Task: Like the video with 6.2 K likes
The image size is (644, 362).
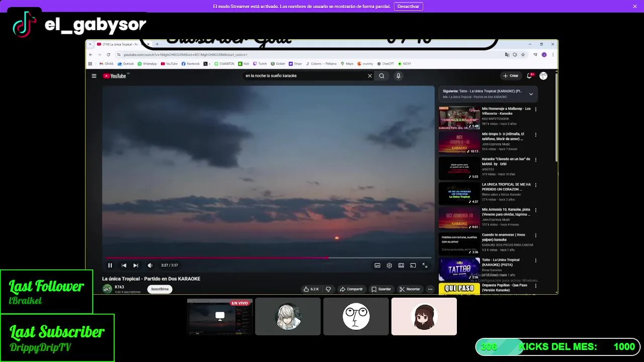Action: [311, 289]
